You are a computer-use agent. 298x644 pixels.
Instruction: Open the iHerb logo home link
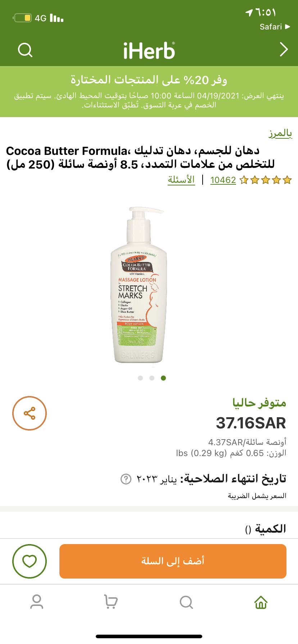pos(149,51)
